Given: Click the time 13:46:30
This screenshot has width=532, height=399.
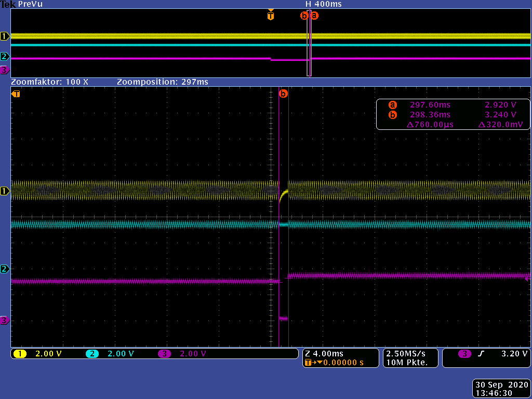Looking at the screenshot, I should pos(494,393).
